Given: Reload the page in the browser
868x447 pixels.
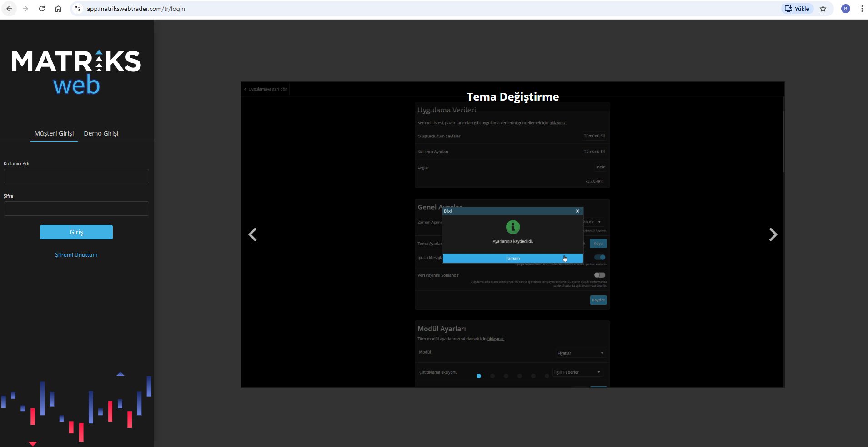Looking at the screenshot, I should point(42,9).
